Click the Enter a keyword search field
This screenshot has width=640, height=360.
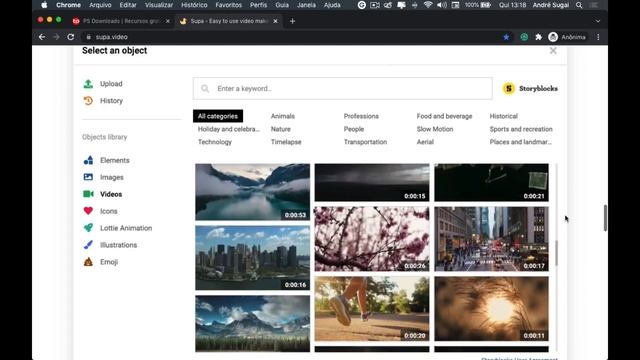(x=342, y=89)
